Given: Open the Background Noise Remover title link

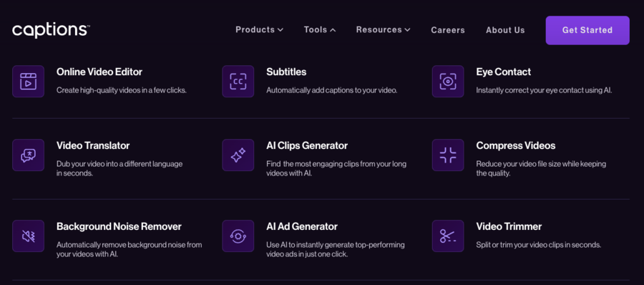Looking at the screenshot, I should click(x=119, y=226).
